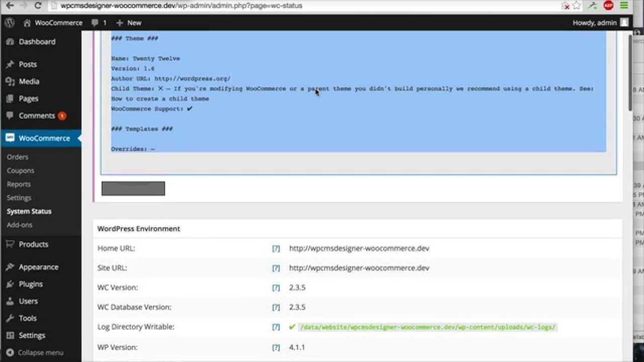This screenshot has height=362, width=644.
Task: Select the Home URL value text
Action: [359, 248]
